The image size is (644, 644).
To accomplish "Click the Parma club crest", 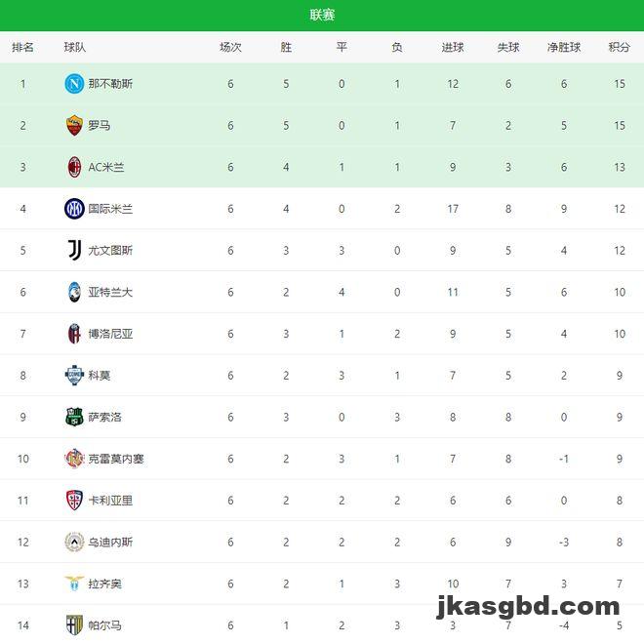I will 74,625.
